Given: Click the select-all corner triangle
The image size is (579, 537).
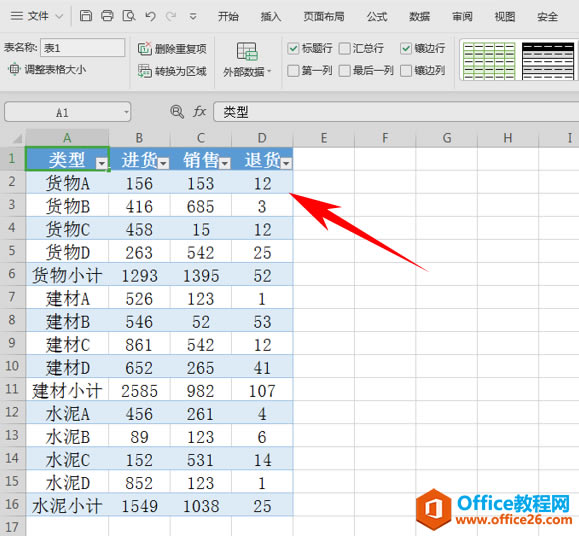Looking at the screenshot, I should coord(17,138).
